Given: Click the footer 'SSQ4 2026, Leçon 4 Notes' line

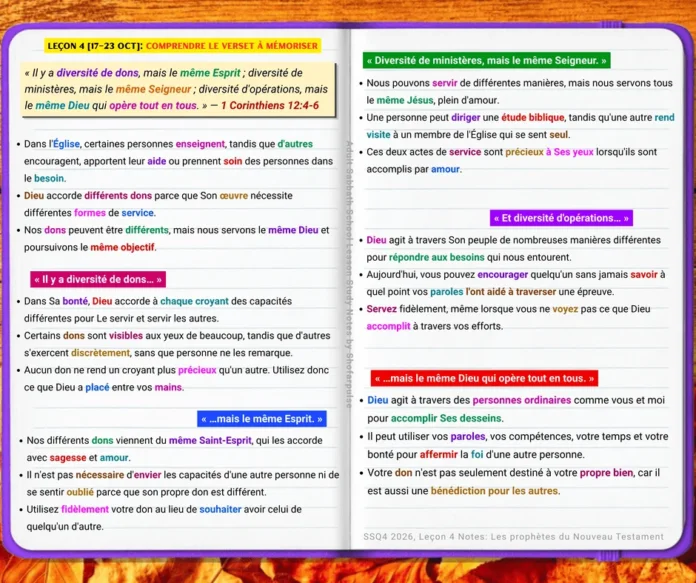Looking at the screenshot, I should pos(514,536).
